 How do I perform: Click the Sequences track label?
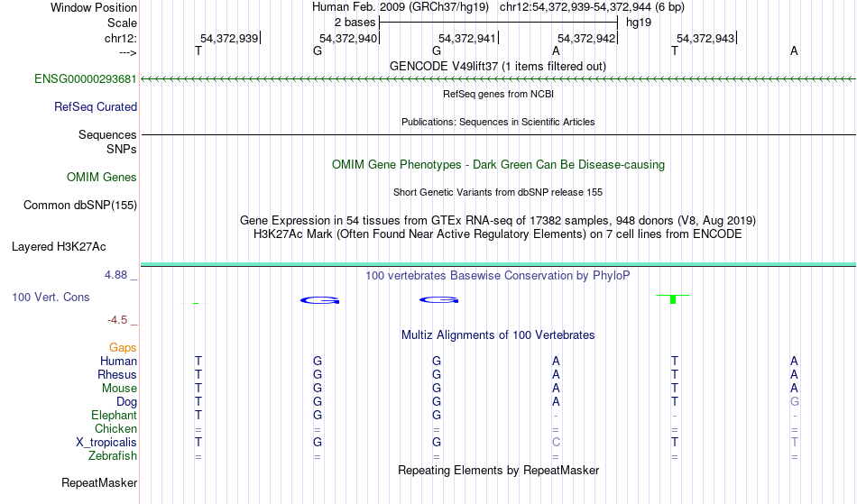107,135
